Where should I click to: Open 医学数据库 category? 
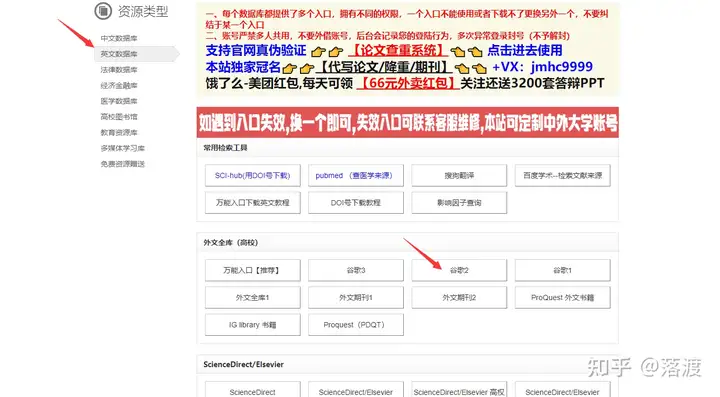pos(119,101)
